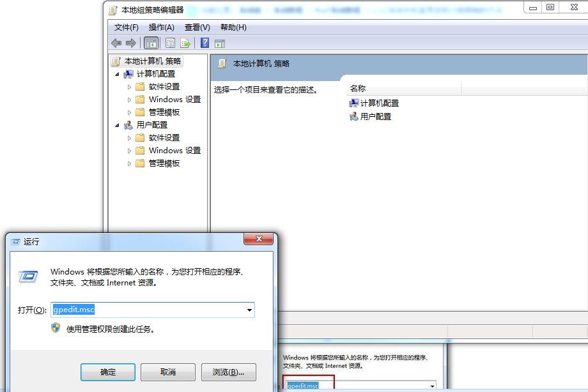Screen dimensions: 588x392
Task: Click the 取消 button in Run dialog
Action: 168,372
